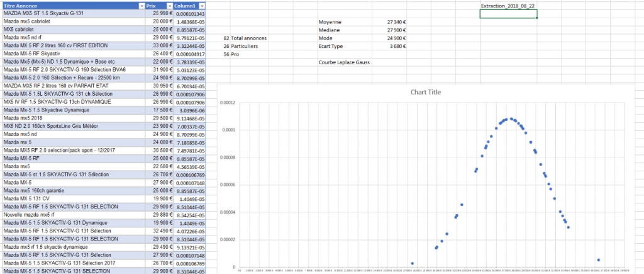Select the SportsLine Gris Météor listing cell
The height and width of the screenshot is (274, 644).
pyautogui.click(x=74, y=127)
